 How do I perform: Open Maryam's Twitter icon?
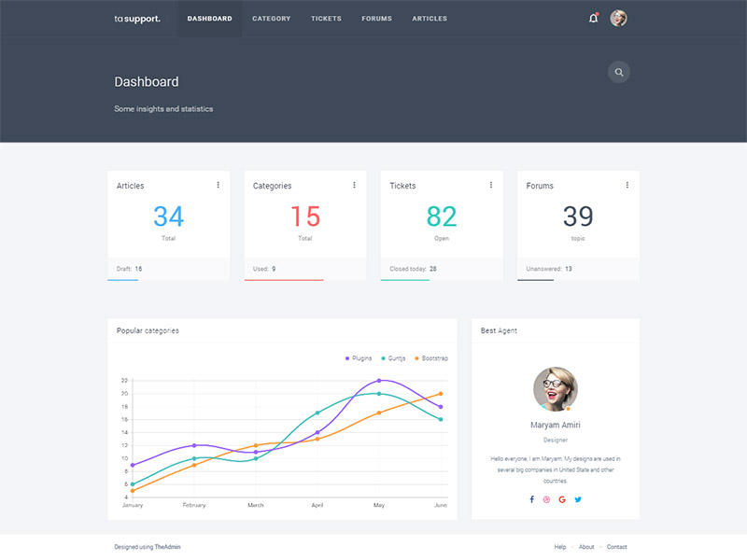tap(578, 499)
